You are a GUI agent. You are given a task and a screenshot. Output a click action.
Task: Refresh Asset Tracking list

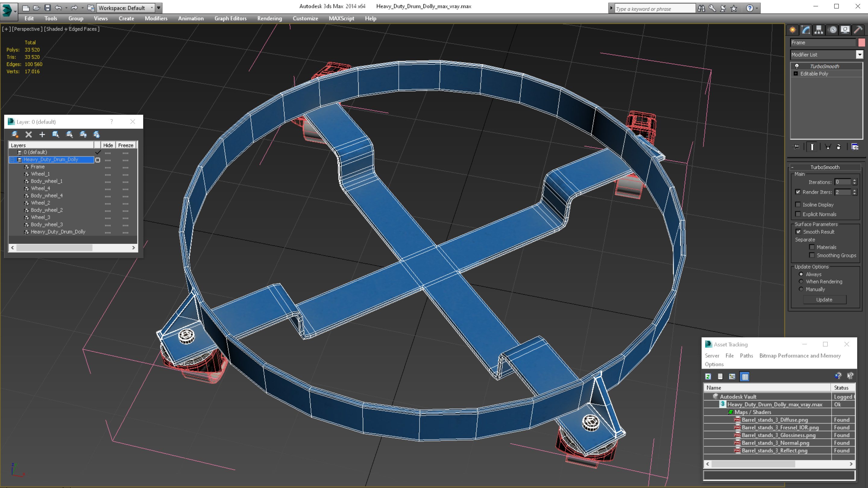point(708,377)
